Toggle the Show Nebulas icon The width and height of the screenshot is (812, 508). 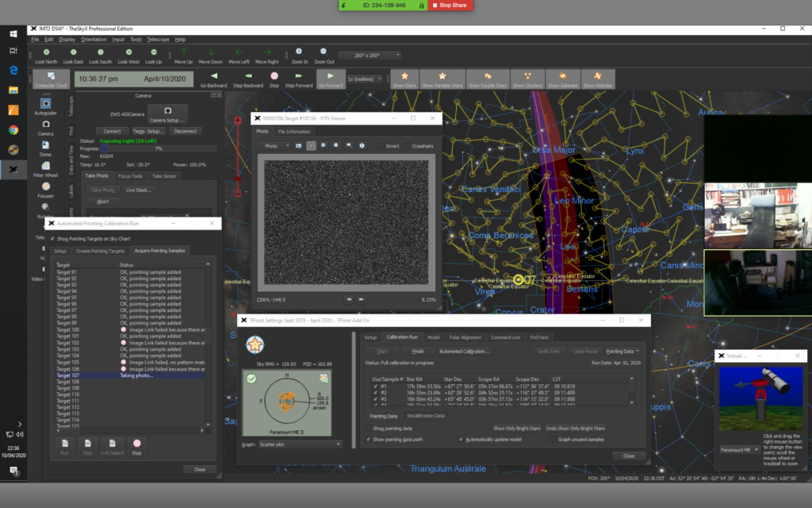[598, 79]
